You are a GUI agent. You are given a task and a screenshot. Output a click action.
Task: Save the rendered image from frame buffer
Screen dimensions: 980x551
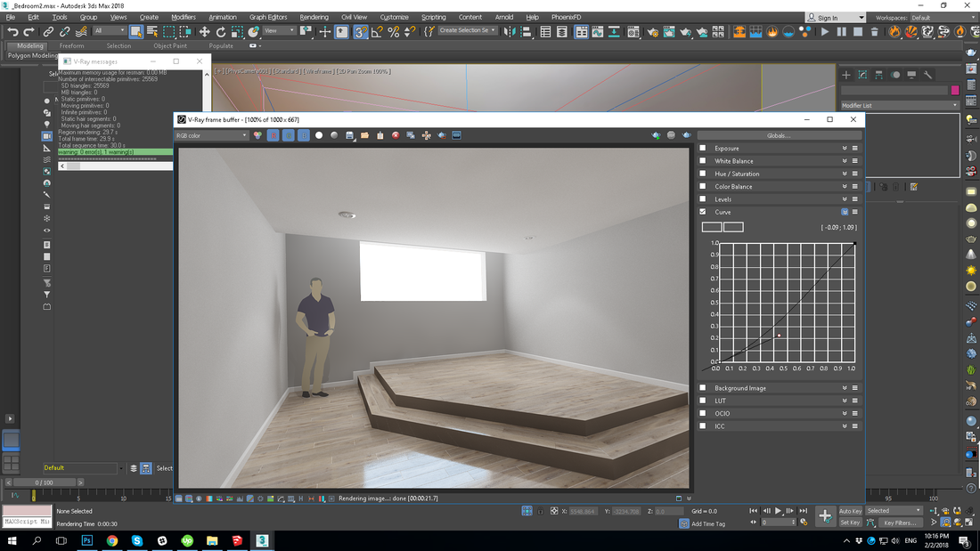(351, 135)
